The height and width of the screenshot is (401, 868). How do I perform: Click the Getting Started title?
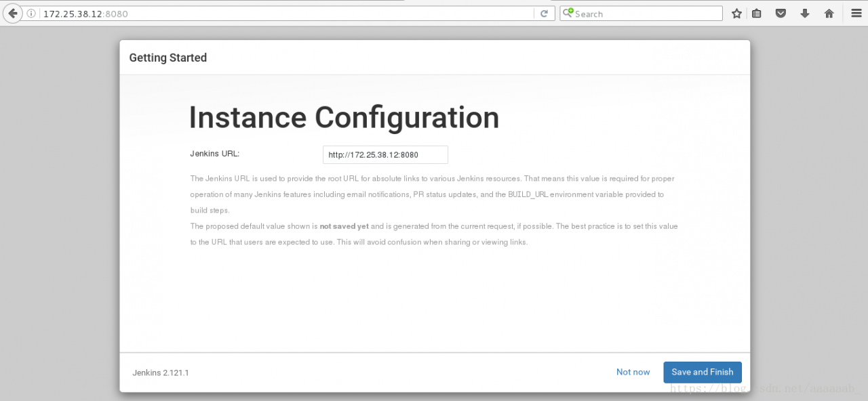(x=167, y=58)
